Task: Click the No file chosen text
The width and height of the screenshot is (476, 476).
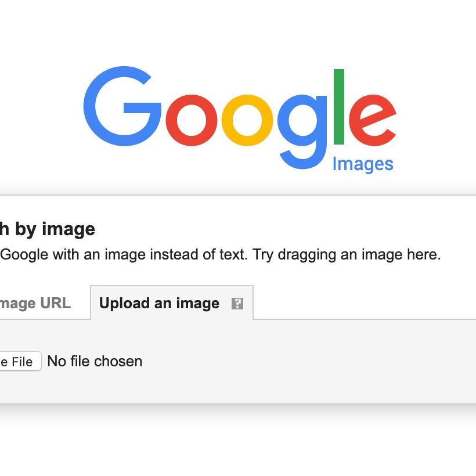Action: [94, 362]
